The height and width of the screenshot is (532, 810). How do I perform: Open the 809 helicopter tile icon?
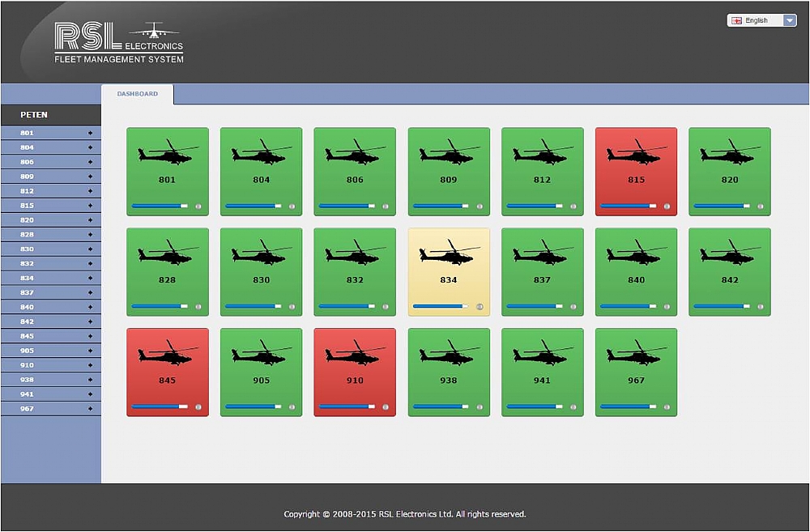coord(449,152)
